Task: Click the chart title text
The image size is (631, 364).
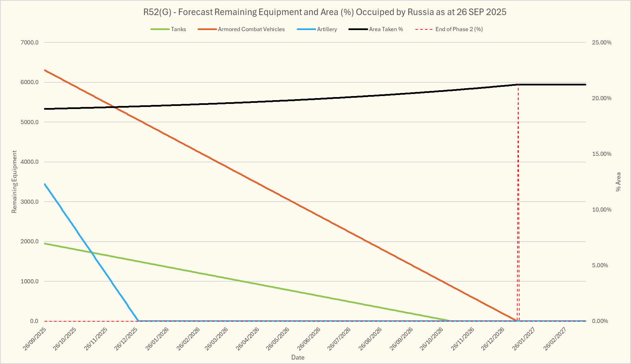Action: [324, 12]
